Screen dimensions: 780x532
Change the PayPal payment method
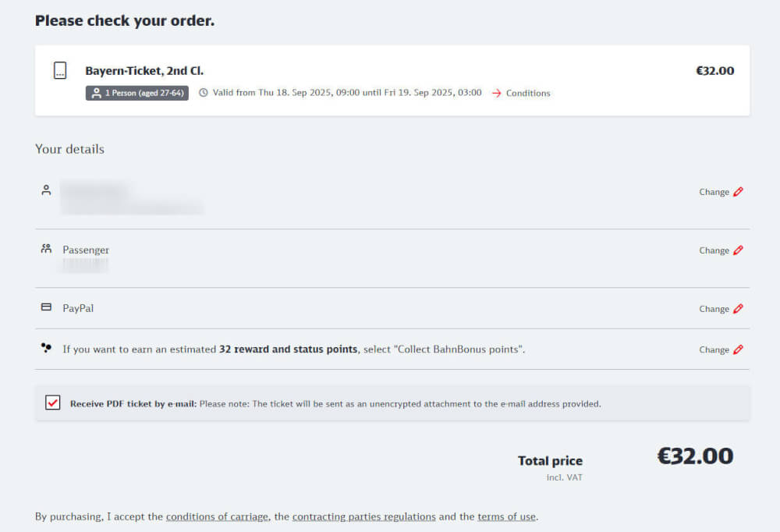pyautogui.click(x=714, y=309)
